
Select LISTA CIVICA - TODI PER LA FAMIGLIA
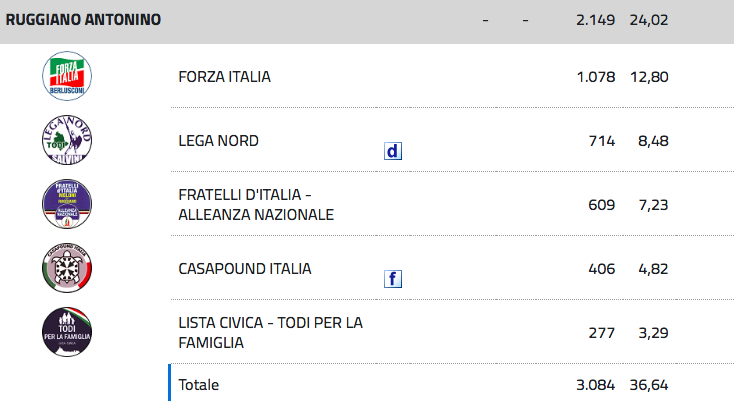(271, 333)
